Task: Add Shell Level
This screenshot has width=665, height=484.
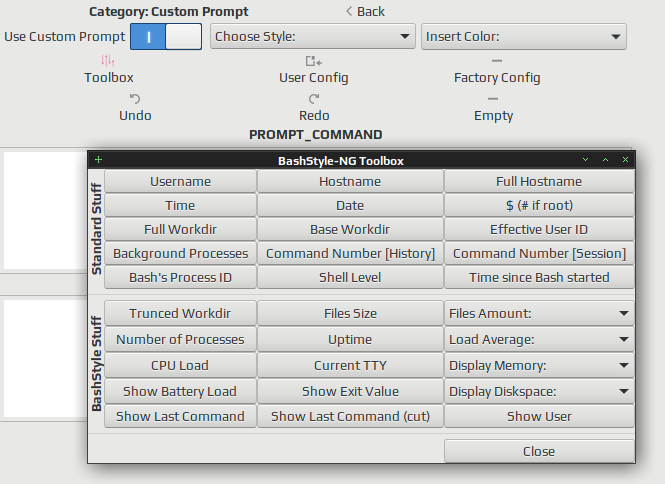Action: (x=350, y=277)
